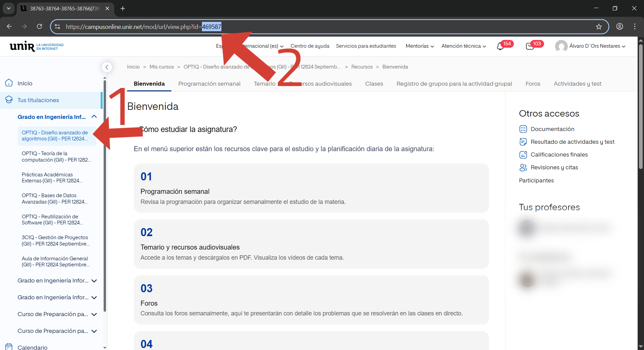Image resolution: width=644 pixels, height=350 pixels.
Task: Select OPTIQ - Diseño avanzado de algoritmos course
Action: point(57,136)
